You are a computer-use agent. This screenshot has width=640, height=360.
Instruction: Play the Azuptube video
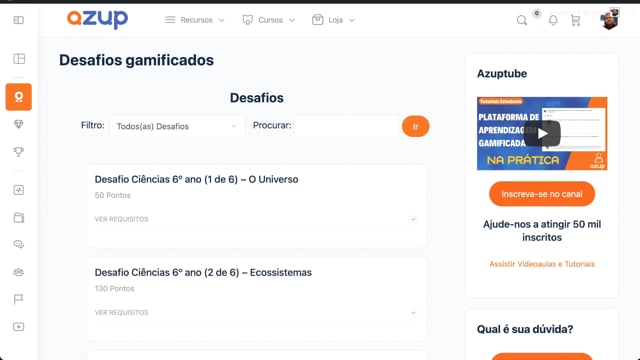tap(542, 133)
